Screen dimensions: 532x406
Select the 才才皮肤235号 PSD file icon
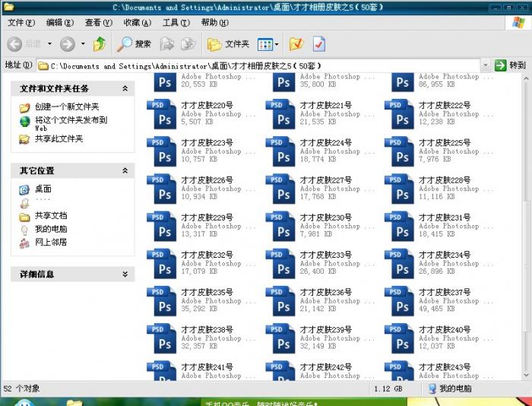(161, 301)
